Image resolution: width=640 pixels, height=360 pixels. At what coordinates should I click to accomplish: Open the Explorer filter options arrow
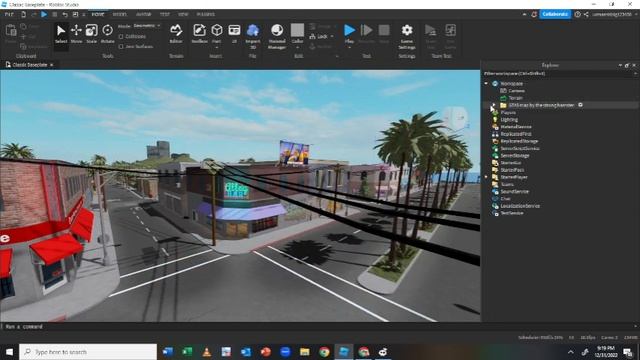click(635, 73)
